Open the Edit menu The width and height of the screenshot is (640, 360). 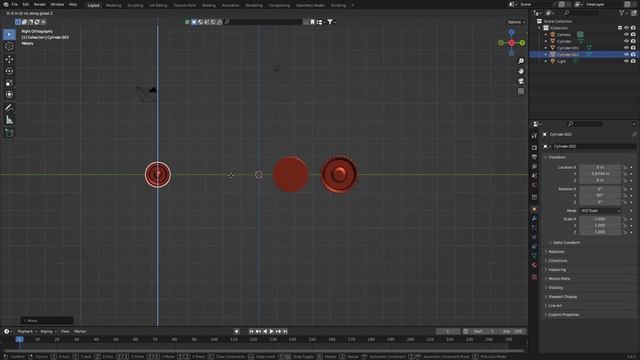click(x=26, y=4)
